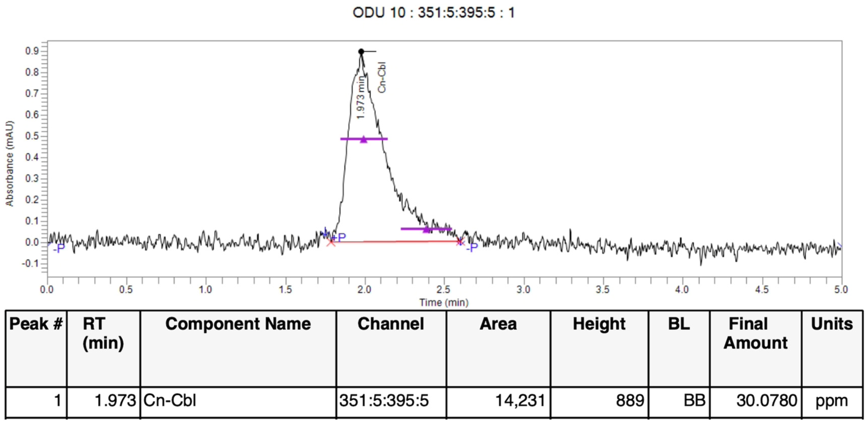Click the ODU 10 chromatogram title
This screenshot has height=425, width=868.
433,13
